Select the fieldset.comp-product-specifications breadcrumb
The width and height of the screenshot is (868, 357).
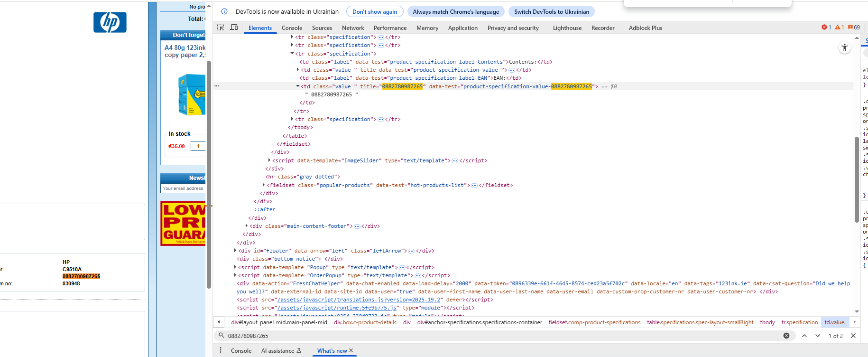tap(594, 322)
